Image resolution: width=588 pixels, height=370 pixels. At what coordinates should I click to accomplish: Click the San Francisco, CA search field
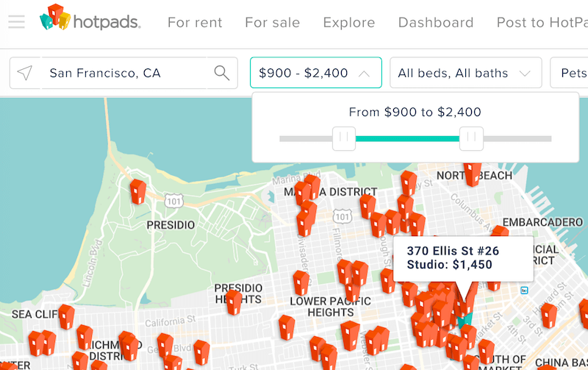tap(123, 73)
